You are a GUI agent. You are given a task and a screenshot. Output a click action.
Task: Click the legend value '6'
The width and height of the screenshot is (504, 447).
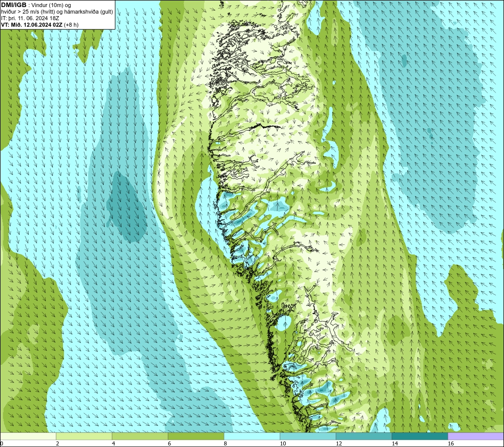pyautogui.click(x=169, y=444)
